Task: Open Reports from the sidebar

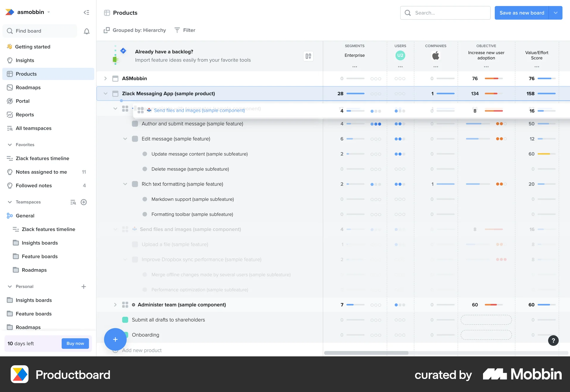Action: pos(25,115)
